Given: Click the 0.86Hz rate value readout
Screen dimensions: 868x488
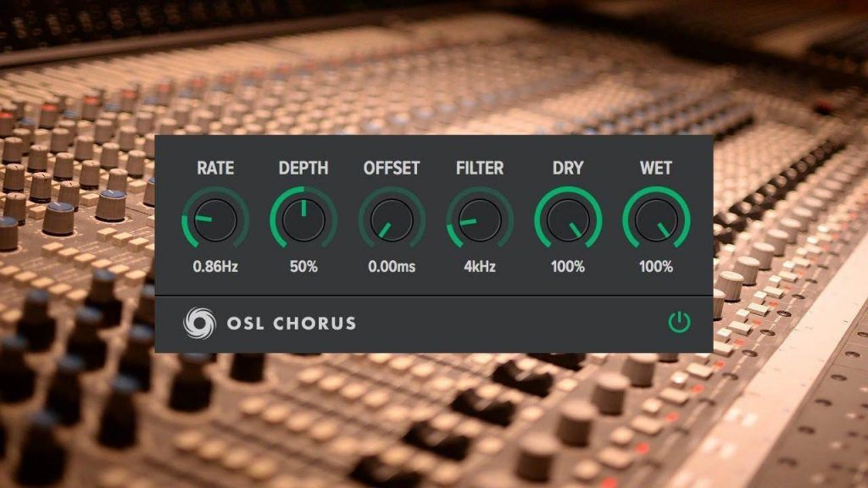Looking at the screenshot, I should pos(215,267).
